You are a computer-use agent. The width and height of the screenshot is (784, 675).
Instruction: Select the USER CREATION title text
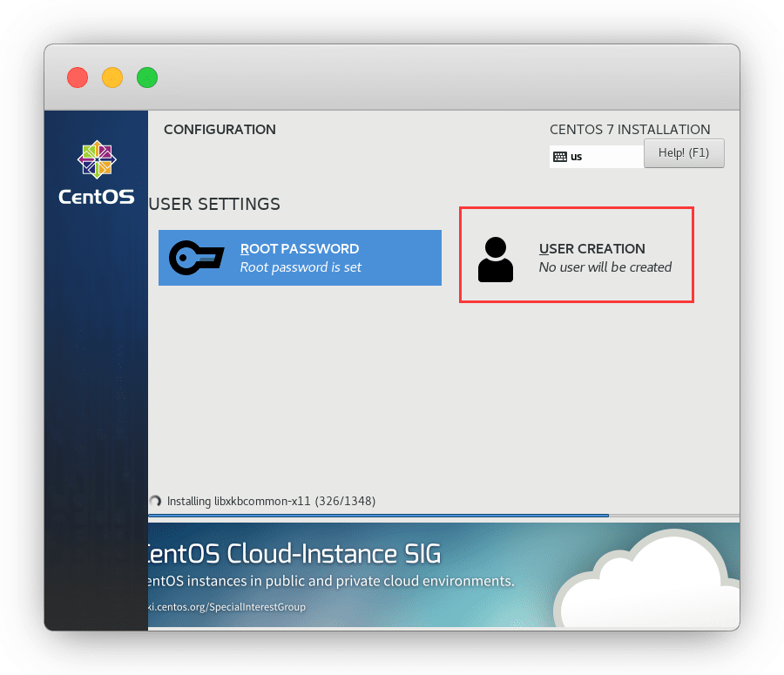pos(591,249)
